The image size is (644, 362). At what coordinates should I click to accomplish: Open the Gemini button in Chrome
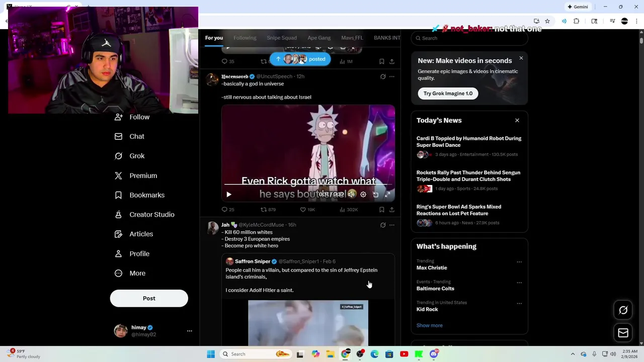[578, 7]
